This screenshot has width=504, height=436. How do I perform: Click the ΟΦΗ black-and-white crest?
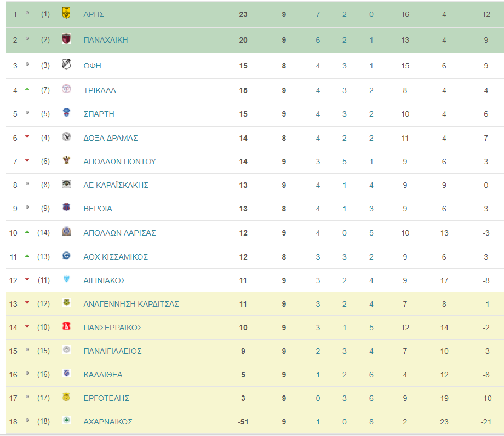click(66, 64)
